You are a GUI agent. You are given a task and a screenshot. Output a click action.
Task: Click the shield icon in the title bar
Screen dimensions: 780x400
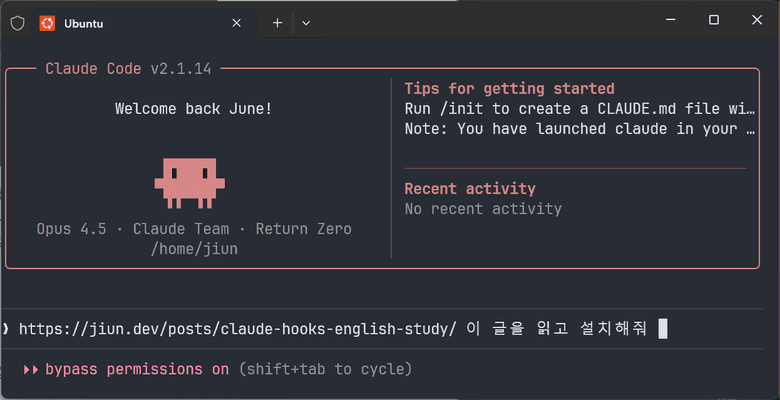[x=17, y=22]
